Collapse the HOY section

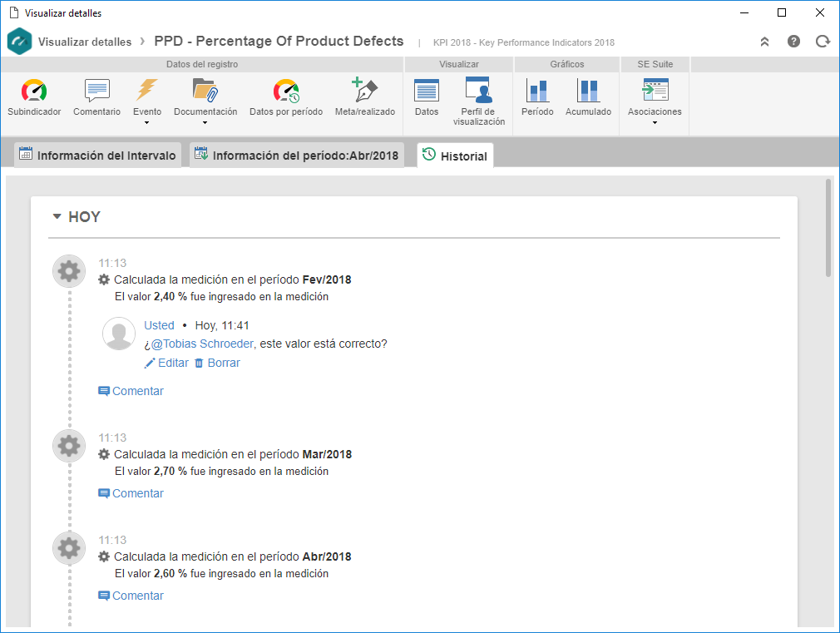pyautogui.click(x=57, y=216)
